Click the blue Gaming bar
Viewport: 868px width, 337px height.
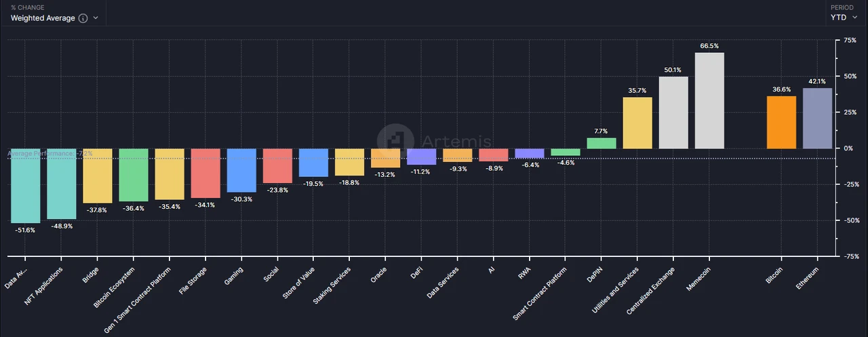point(241,170)
